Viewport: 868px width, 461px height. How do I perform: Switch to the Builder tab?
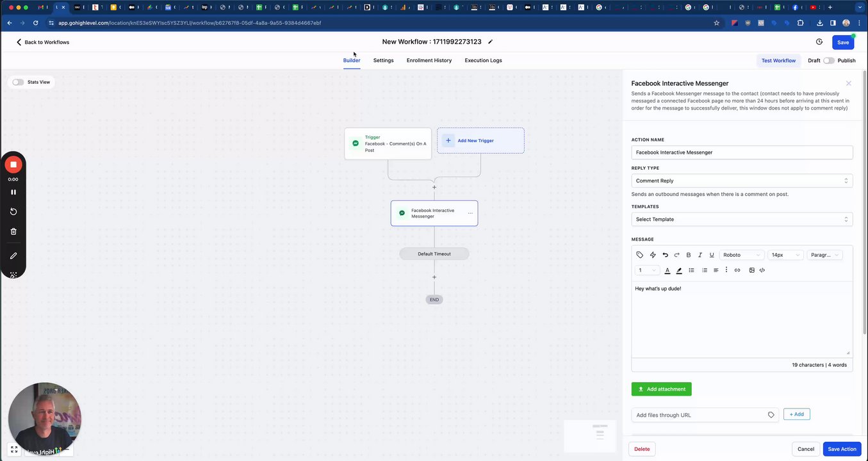(352, 60)
